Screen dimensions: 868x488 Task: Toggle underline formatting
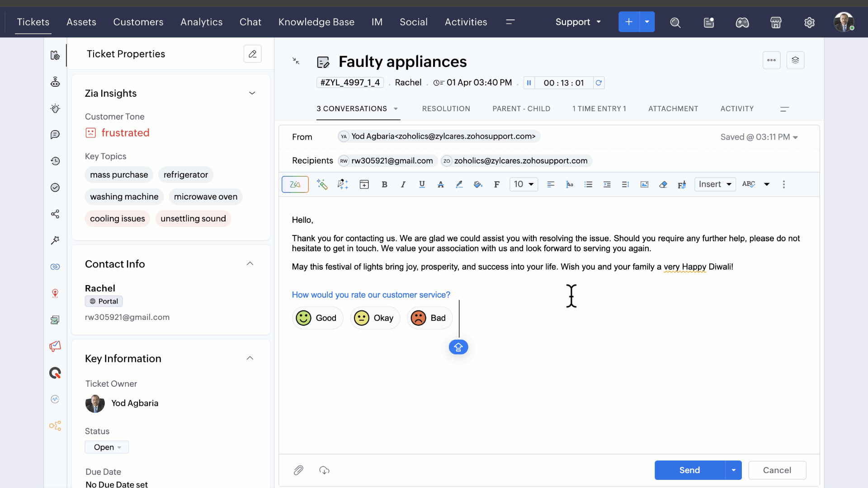click(422, 184)
